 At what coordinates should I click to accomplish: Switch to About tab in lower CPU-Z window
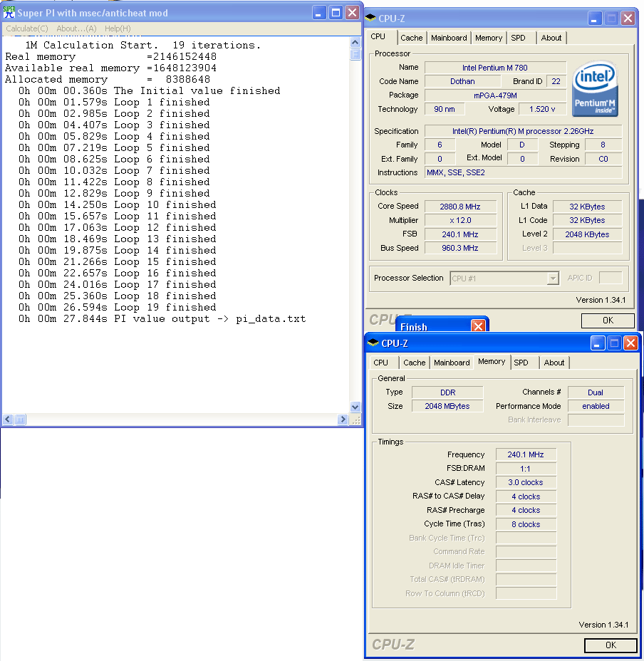554,363
